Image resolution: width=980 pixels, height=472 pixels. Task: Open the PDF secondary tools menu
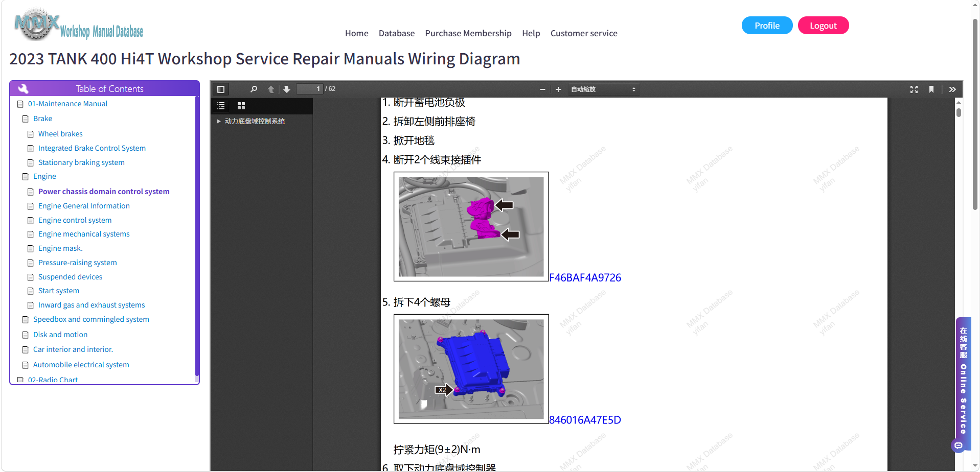(952, 89)
